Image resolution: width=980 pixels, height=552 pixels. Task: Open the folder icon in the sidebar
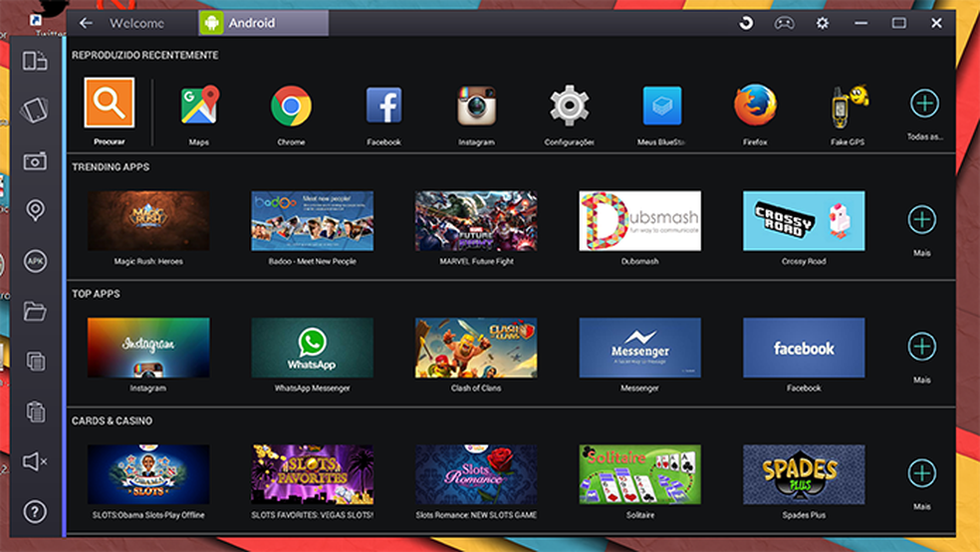[x=35, y=311]
